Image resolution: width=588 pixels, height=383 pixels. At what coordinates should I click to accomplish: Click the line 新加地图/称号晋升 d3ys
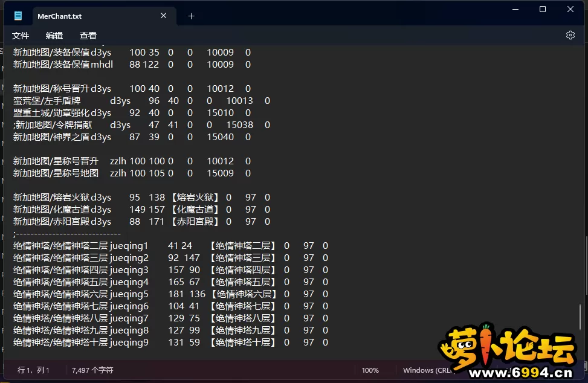click(132, 89)
